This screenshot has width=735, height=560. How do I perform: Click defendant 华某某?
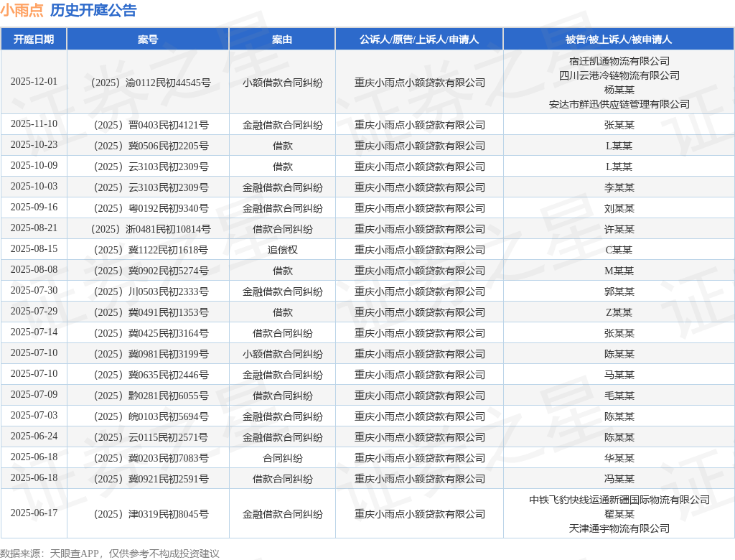(x=619, y=458)
